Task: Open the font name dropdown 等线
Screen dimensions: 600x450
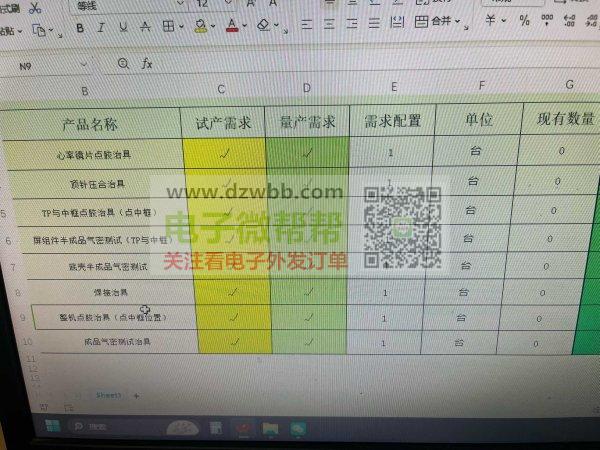Action: tap(110, 5)
